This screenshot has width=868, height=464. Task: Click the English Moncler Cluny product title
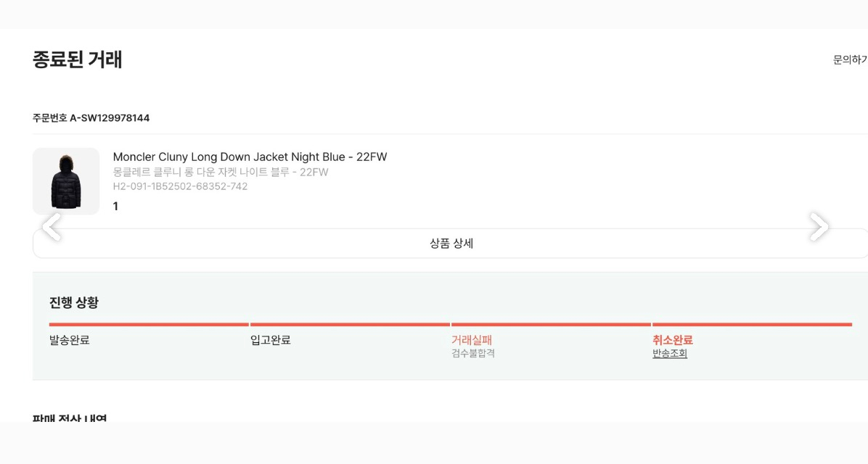250,157
